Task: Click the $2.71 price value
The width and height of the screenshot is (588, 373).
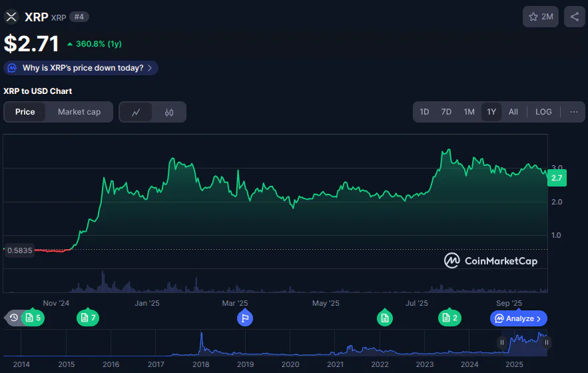Action: 31,43
